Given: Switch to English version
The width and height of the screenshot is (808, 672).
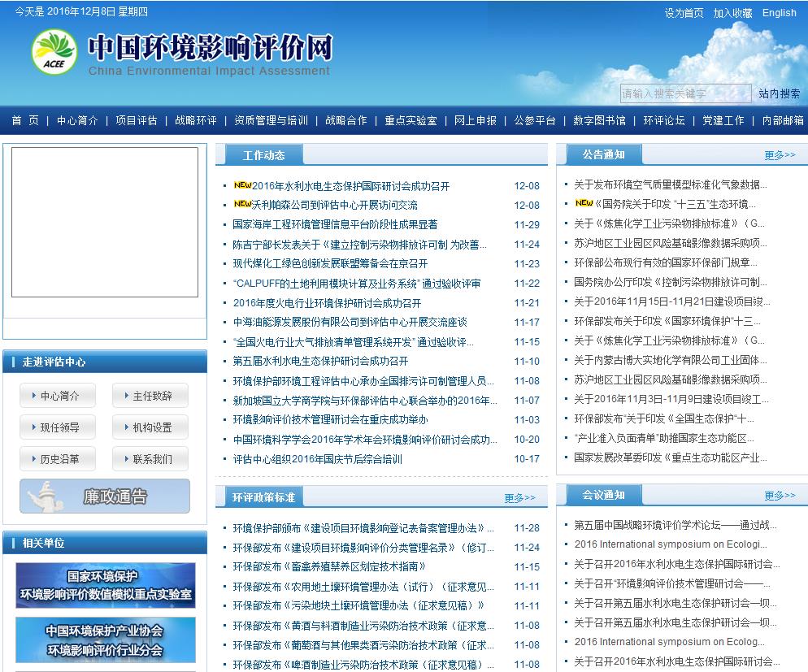Looking at the screenshot, I should 779,13.
